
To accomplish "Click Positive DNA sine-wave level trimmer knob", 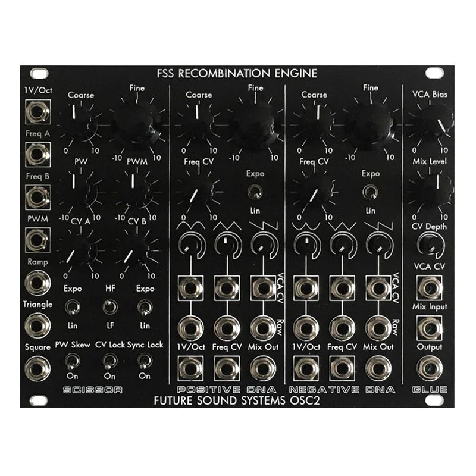I will click(x=190, y=245).
